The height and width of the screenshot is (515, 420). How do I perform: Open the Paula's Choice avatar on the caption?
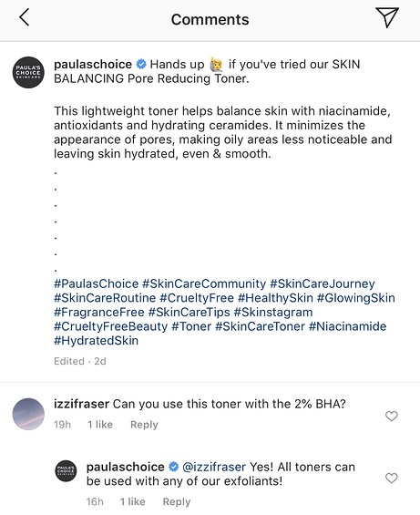click(28, 72)
